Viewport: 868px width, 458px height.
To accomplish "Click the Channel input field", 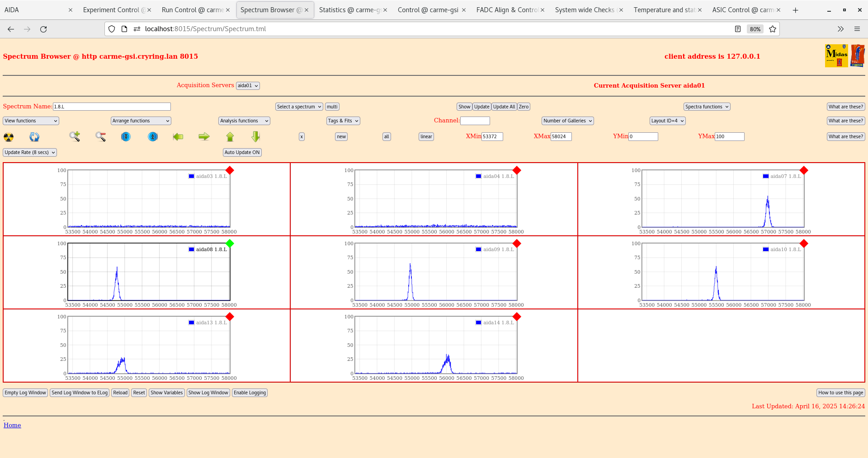I will coord(475,121).
